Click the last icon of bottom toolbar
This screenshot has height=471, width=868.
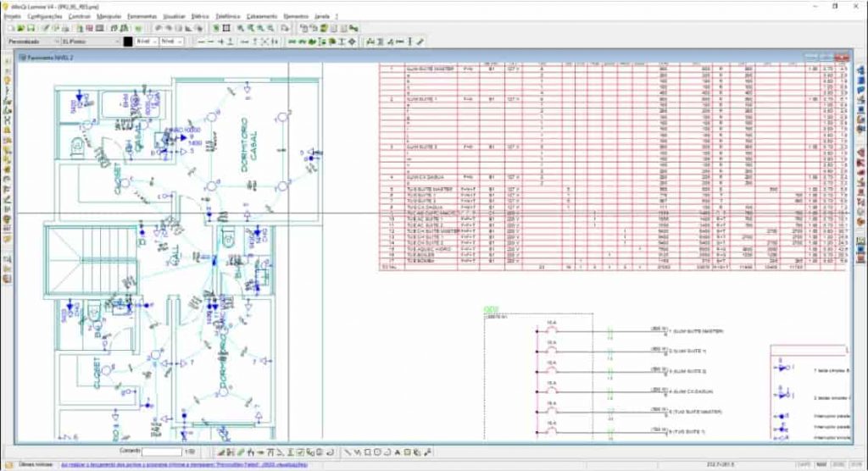click(x=427, y=452)
